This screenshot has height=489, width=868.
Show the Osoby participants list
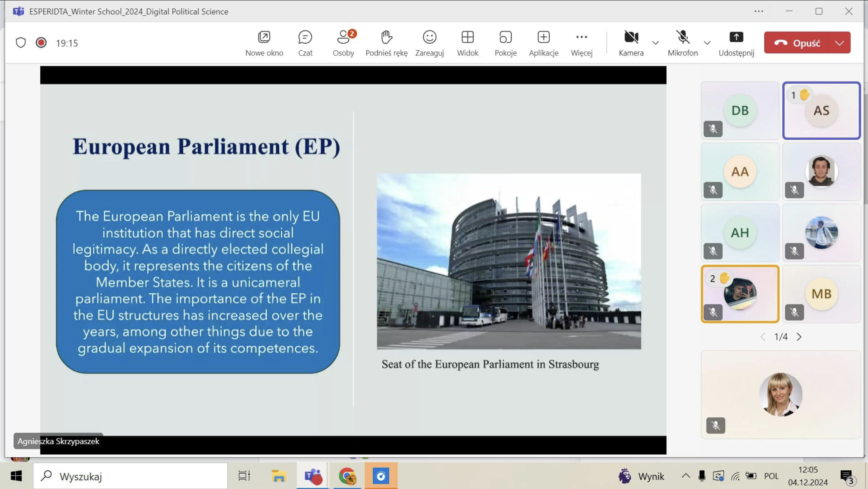(344, 43)
